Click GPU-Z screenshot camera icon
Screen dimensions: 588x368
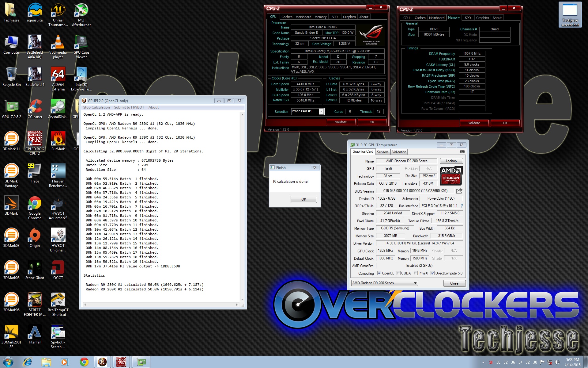point(462,151)
